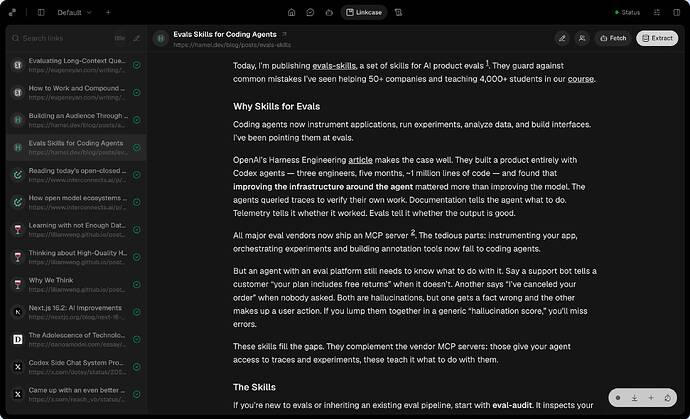Open the Default workspace dropdown

[x=74, y=12]
